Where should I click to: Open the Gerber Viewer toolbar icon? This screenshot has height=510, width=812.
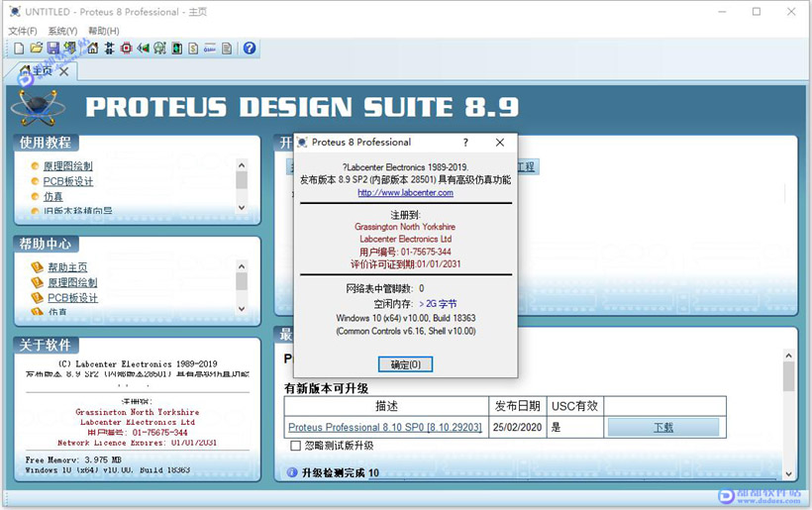pos(159,49)
